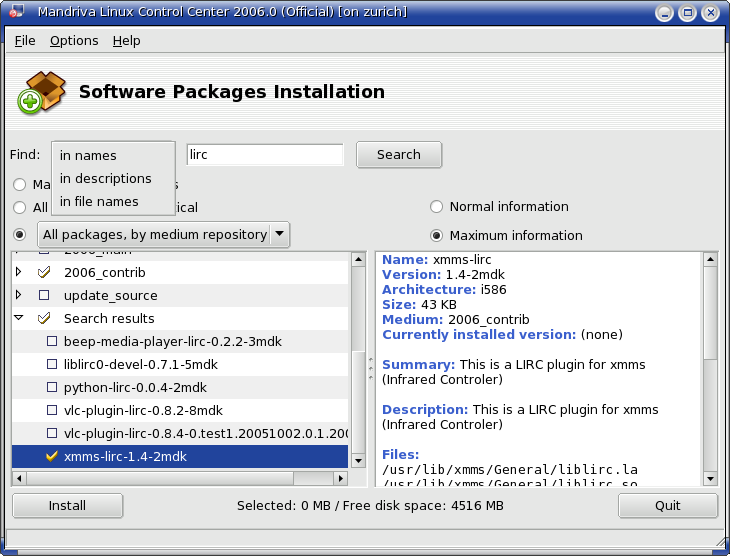Click the Search button
Image resolution: width=730 pixels, height=556 pixels.
tap(399, 155)
